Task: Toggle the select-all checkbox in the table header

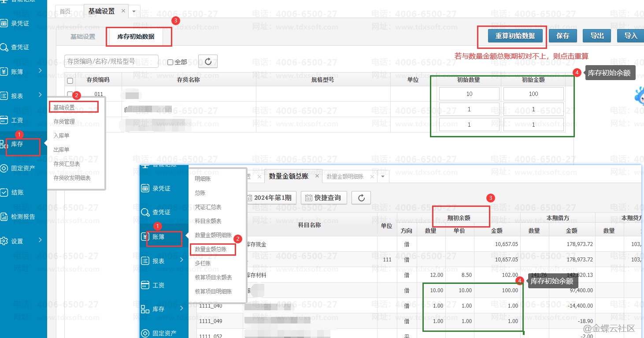Action: (70, 81)
